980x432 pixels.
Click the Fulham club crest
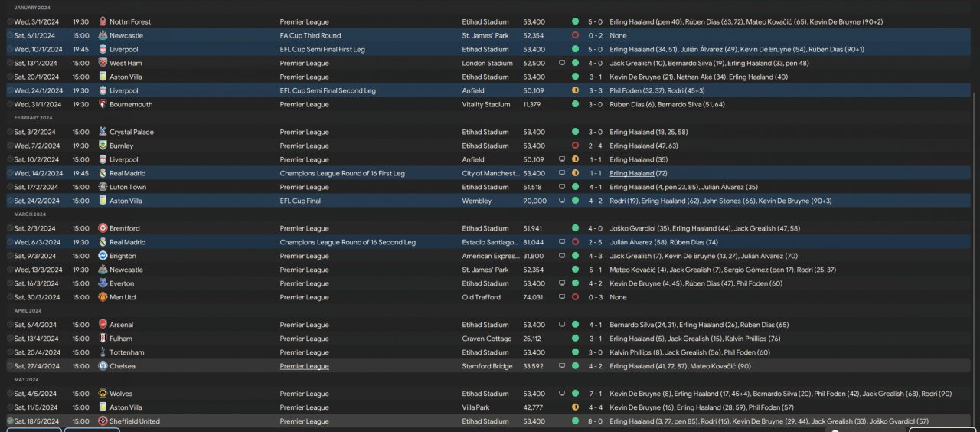pyautogui.click(x=103, y=339)
